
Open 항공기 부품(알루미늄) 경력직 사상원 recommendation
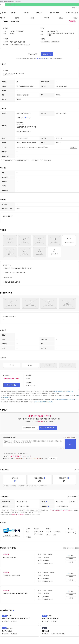[16, 618]
